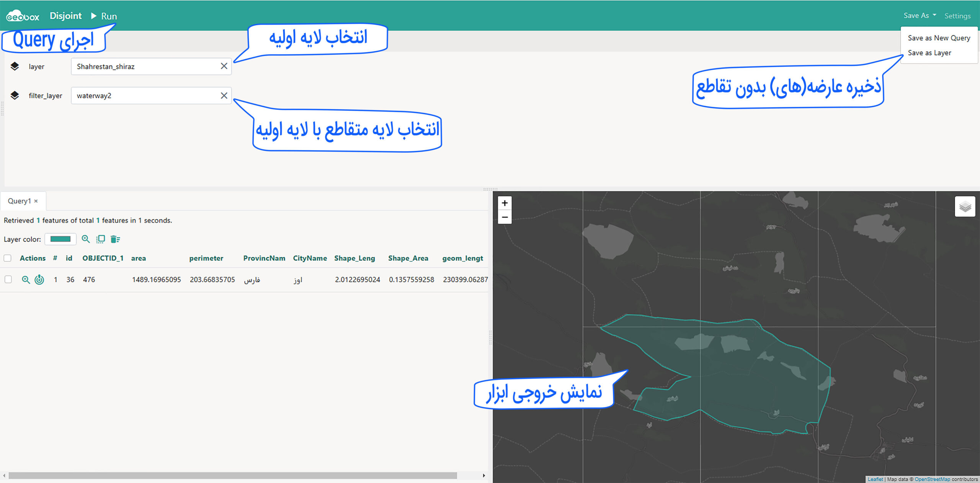
Task: Switch to the Query1 tab
Action: (19, 201)
